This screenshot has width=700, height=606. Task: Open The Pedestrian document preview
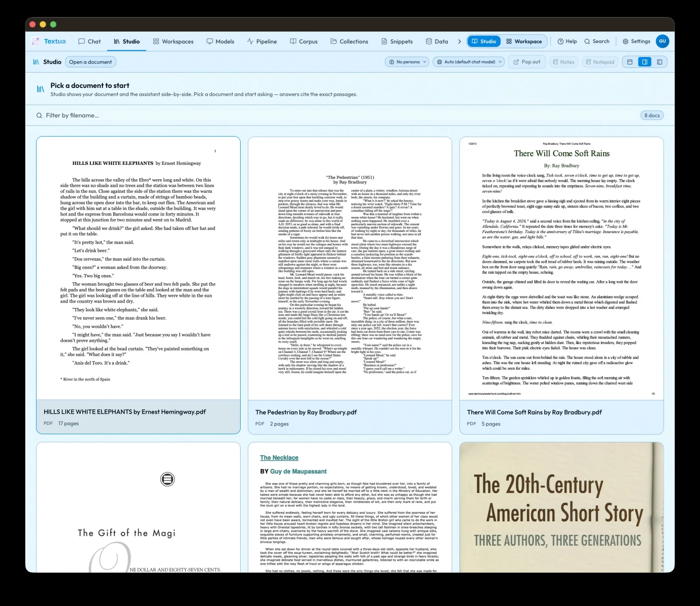click(350, 268)
